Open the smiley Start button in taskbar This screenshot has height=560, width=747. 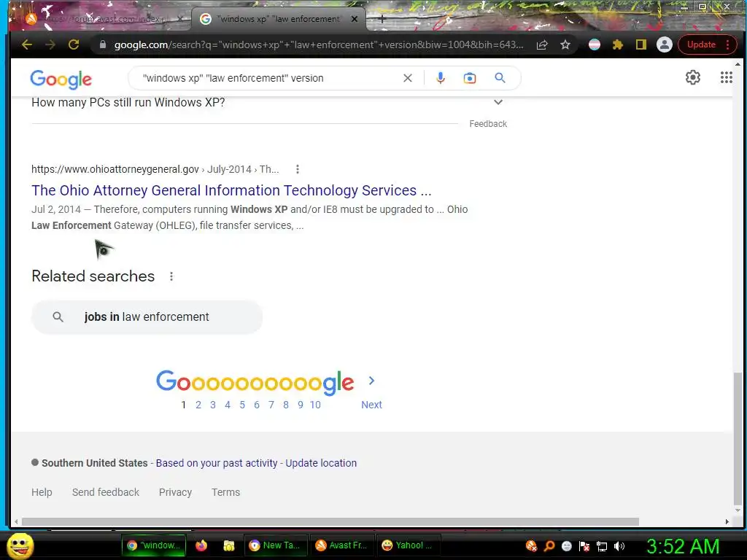(20, 545)
